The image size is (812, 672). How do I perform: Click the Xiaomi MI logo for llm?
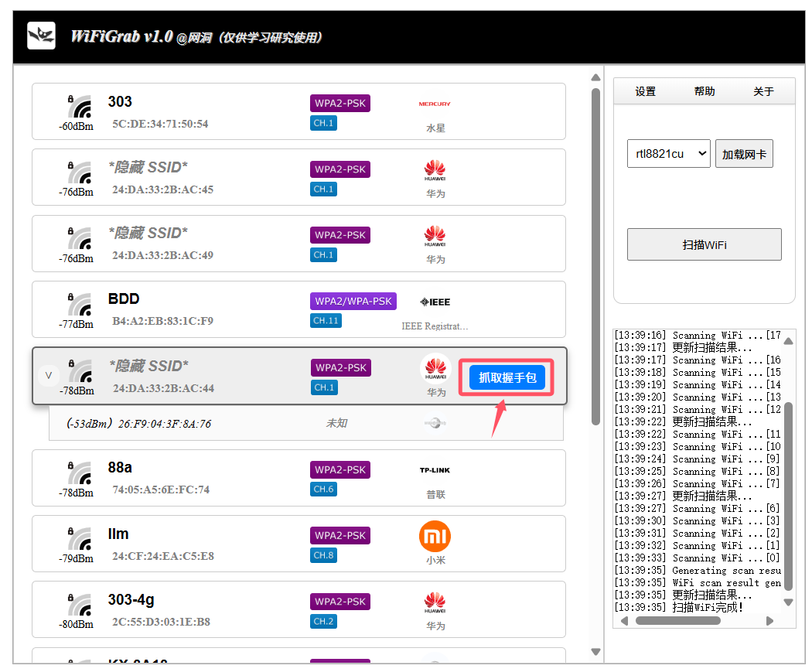[435, 537]
